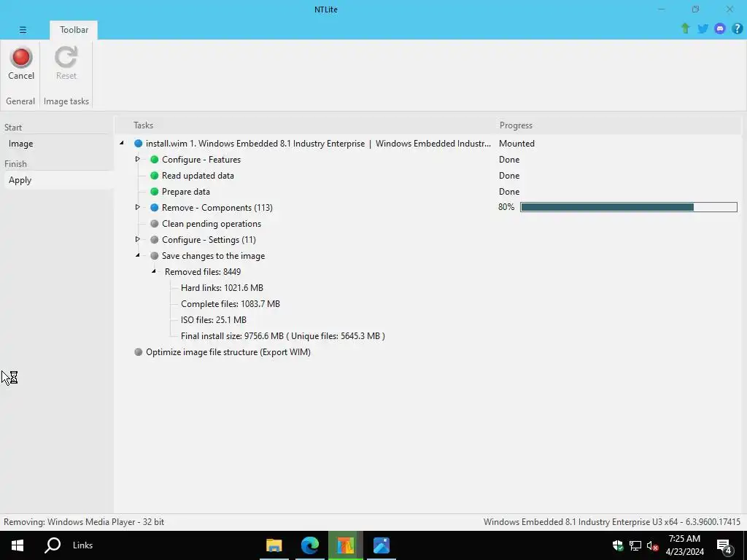This screenshot has width=747, height=560.
Task: Open Windows Security tray icon
Action: pos(618,545)
